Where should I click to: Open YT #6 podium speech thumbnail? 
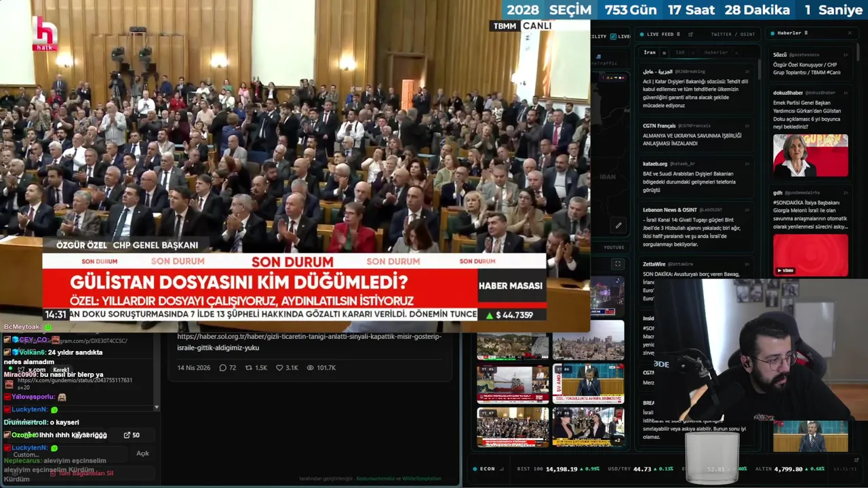point(588,384)
